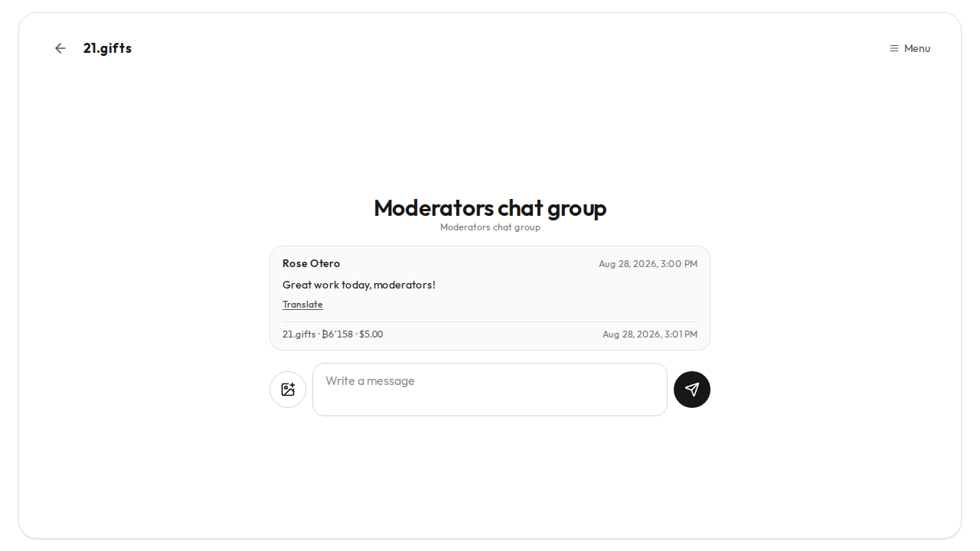Send the message with the paper plane button
The image size is (980, 551).
click(x=692, y=390)
